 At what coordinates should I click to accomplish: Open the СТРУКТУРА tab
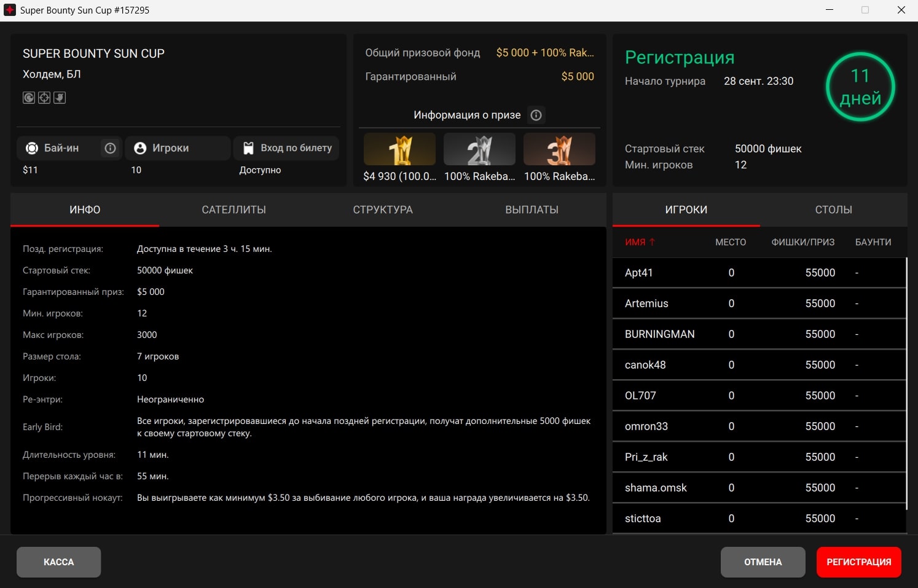tap(383, 210)
